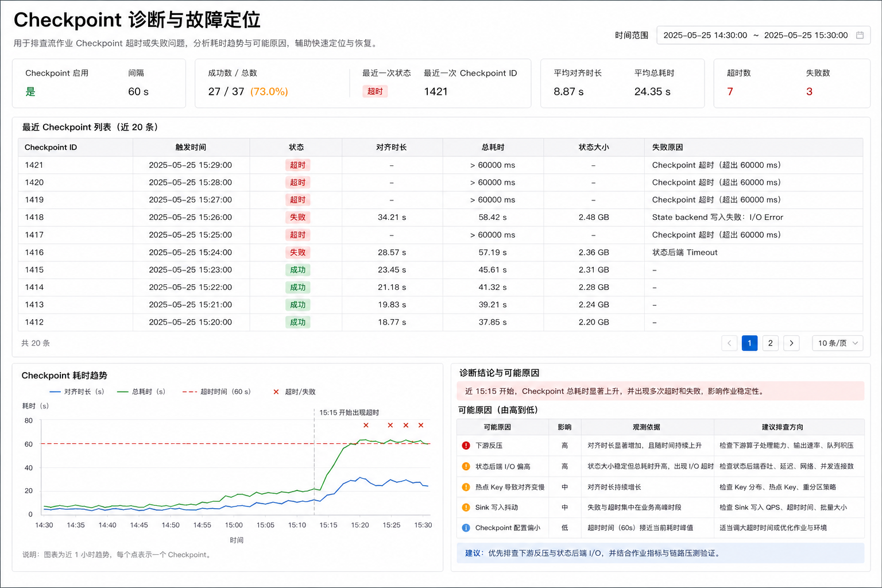
Task: Click the end time field 2025-05-25 15:30:00
Action: pos(806,35)
